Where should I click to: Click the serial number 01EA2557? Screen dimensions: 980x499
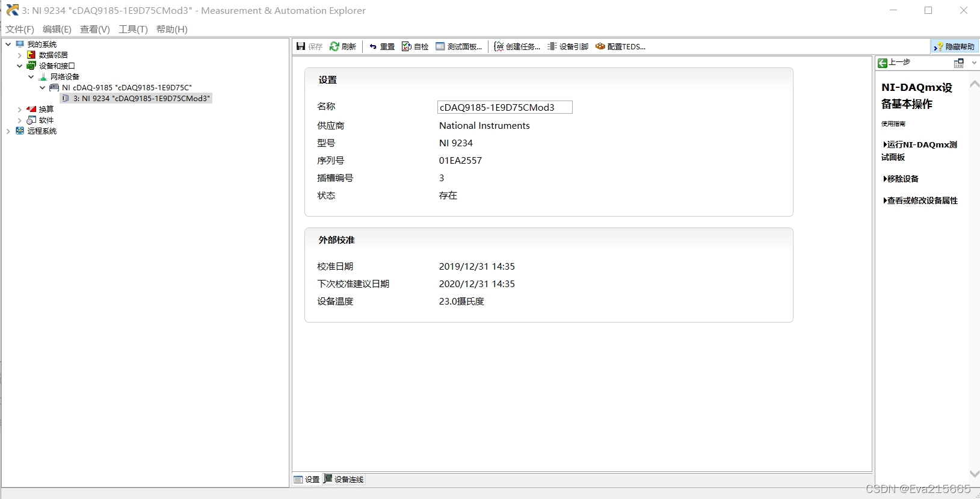(x=460, y=160)
